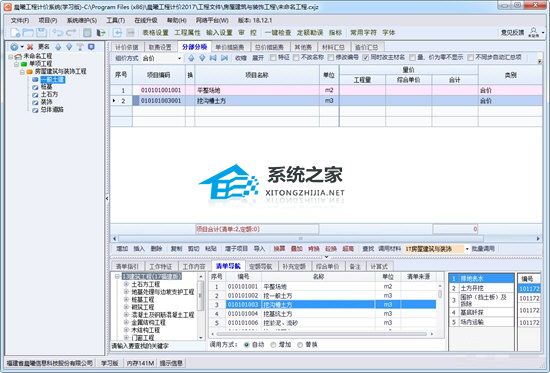Click the 意见反馈 link

pyautogui.click(x=512, y=33)
